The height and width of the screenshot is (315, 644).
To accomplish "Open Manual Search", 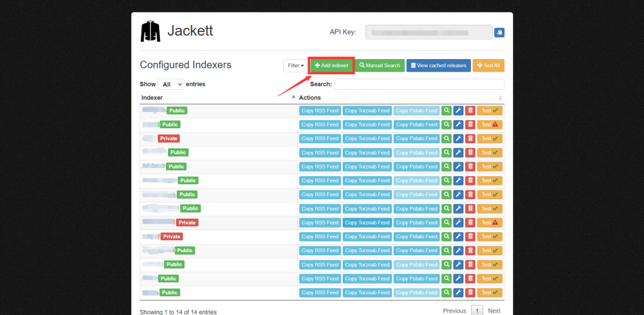I will pyautogui.click(x=380, y=65).
